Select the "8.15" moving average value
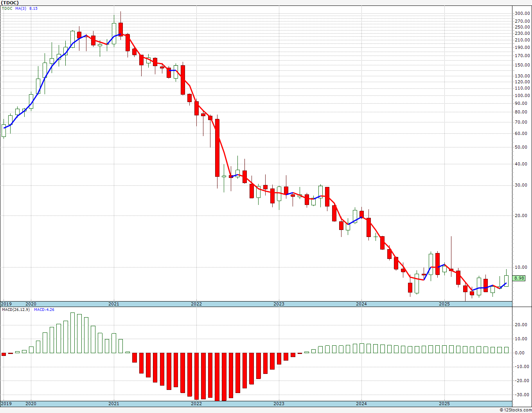Viewport: 532px width, 413px height. click(34, 8)
